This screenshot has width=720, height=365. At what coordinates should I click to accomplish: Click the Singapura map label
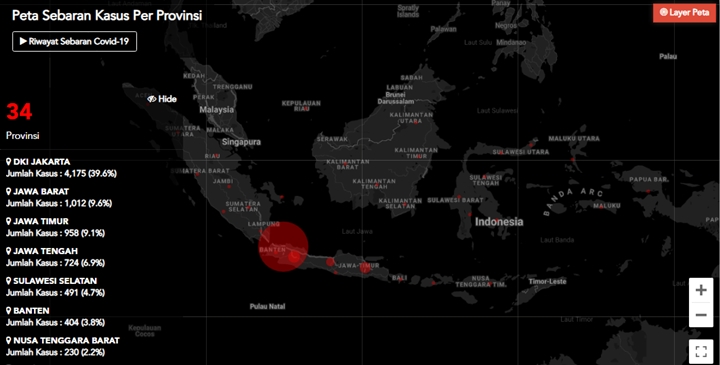241,142
